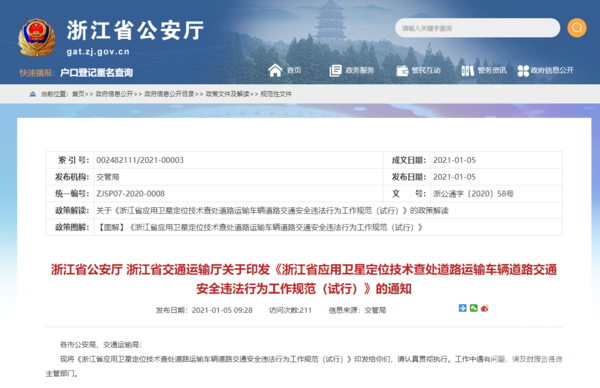
Task: Open 首页 navigation menu item
Action: pyautogui.click(x=294, y=70)
